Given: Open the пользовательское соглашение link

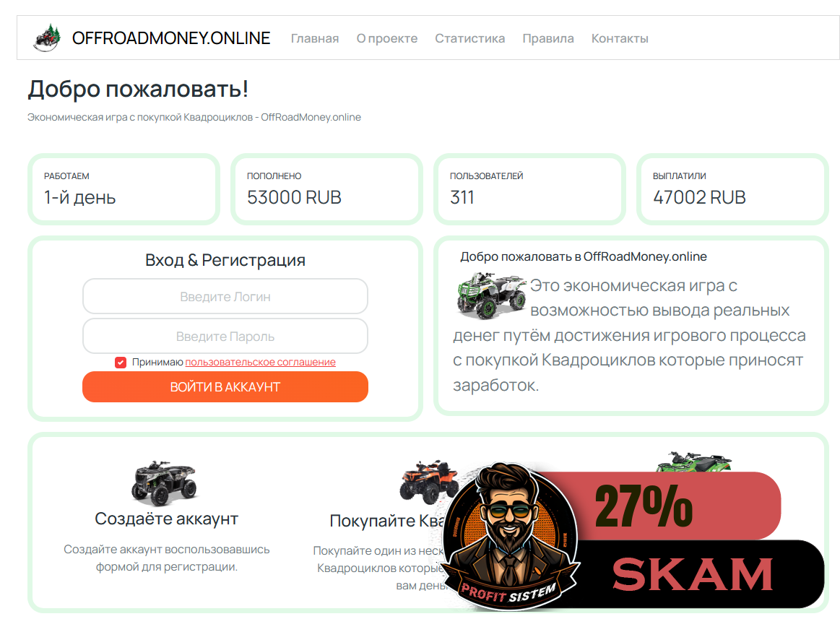Looking at the screenshot, I should (x=260, y=363).
